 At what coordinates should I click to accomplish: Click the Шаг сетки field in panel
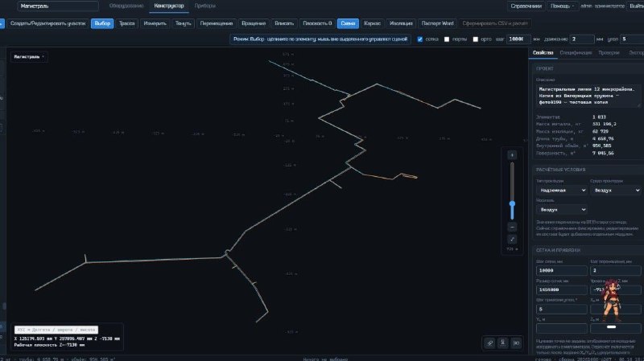561,270
